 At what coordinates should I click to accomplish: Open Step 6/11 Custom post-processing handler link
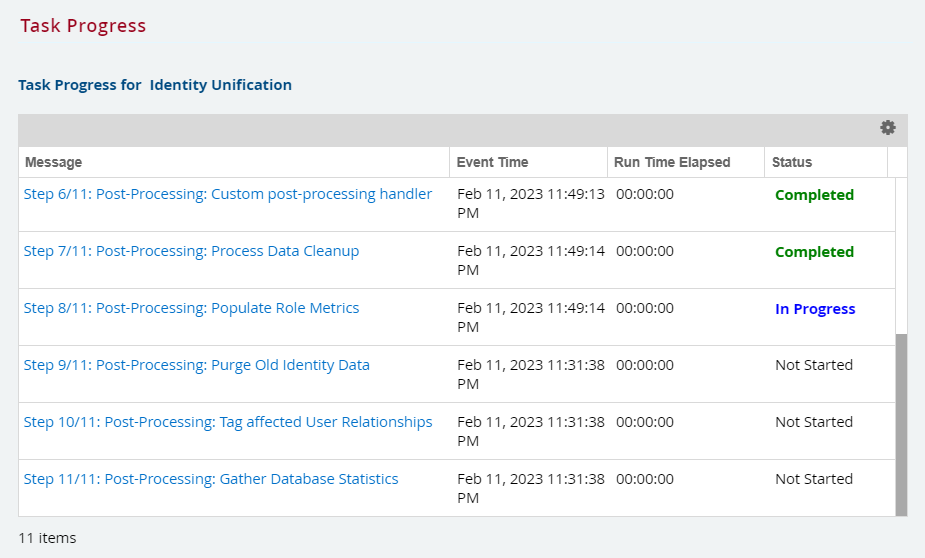[228, 194]
